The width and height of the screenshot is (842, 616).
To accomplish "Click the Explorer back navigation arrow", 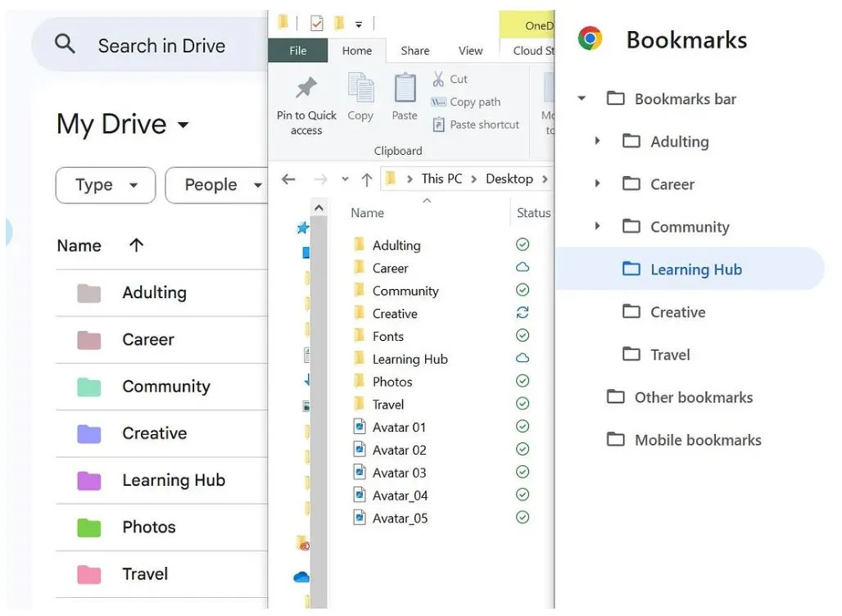I will 288,179.
